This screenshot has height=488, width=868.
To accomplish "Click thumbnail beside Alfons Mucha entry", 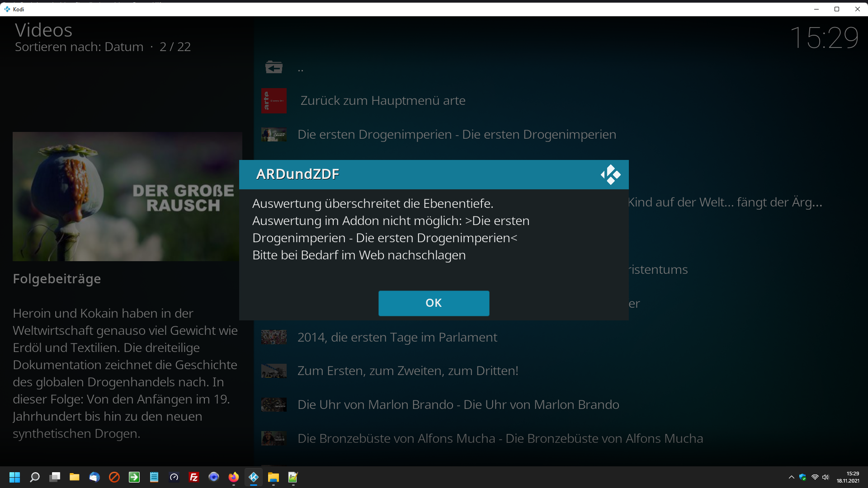I will coord(274,438).
